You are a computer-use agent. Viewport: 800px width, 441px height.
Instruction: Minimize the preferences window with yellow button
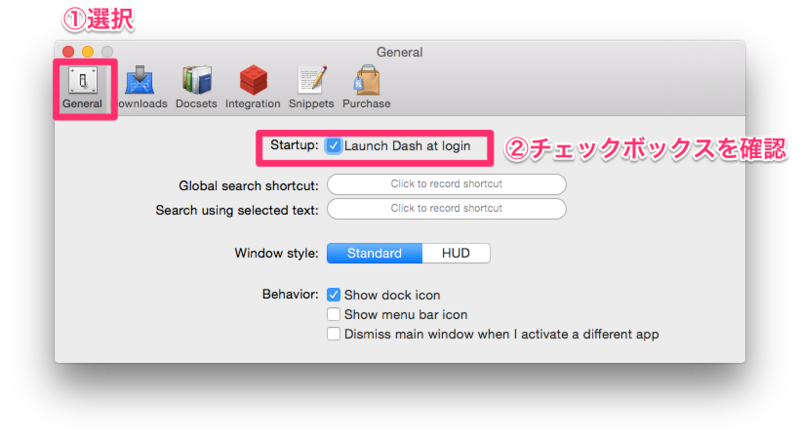point(88,52)
